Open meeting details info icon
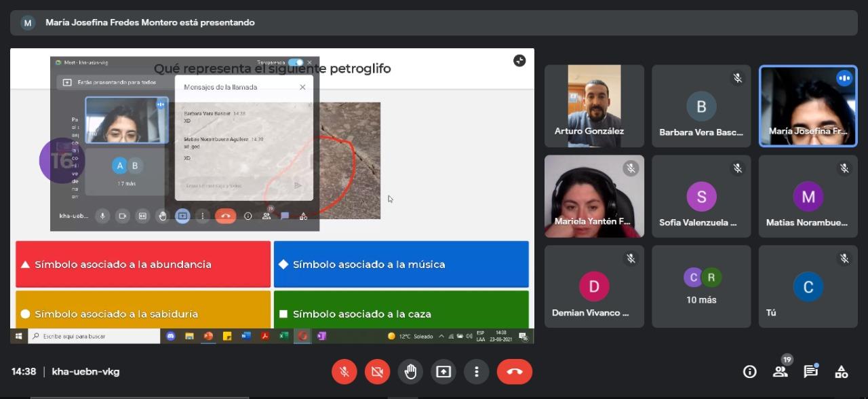 click(x=749, y=371)
